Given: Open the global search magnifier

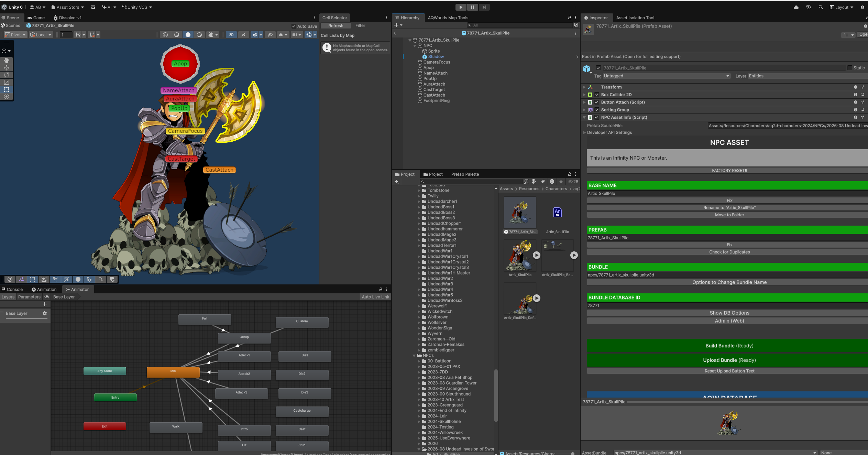Looking at the screenshot, I should pyautogui.click(x=821, y=7).
